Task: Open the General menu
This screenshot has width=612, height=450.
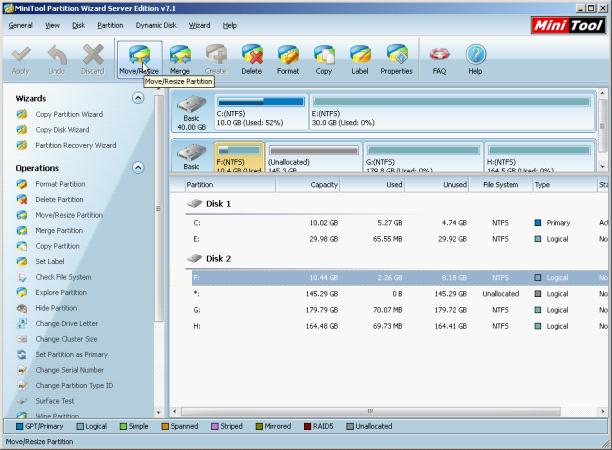Action: click(x=20, y=25)
